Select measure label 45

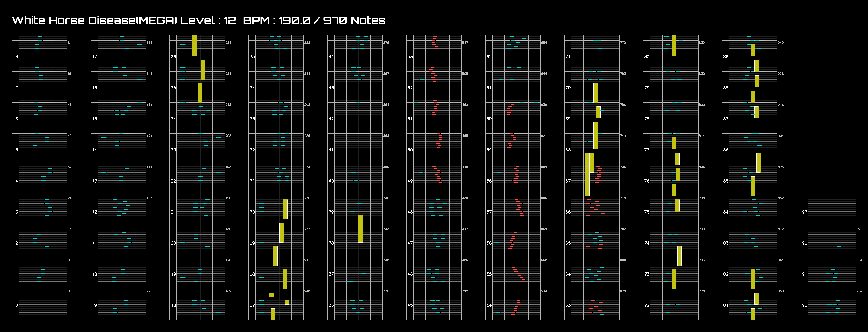coord(410,305)
